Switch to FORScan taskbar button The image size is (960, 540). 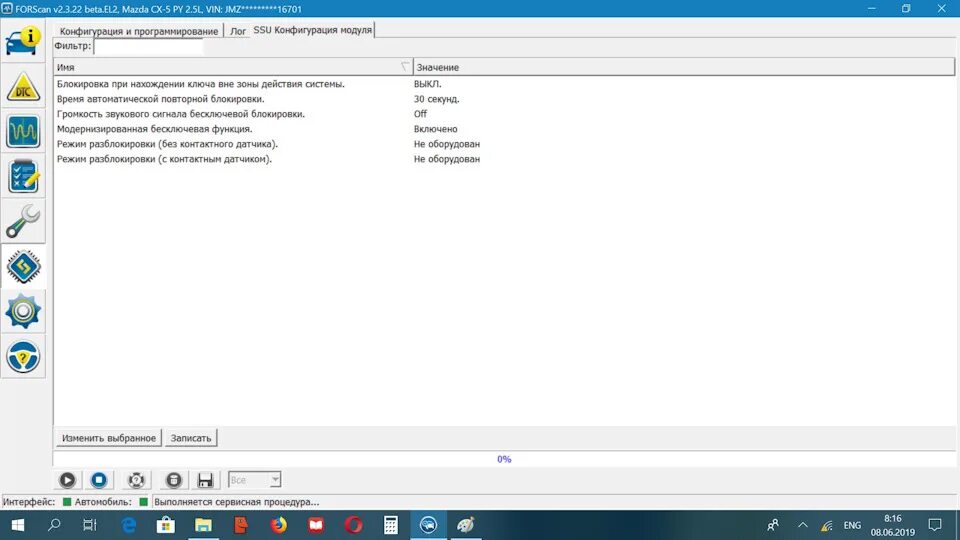(428, 525)
